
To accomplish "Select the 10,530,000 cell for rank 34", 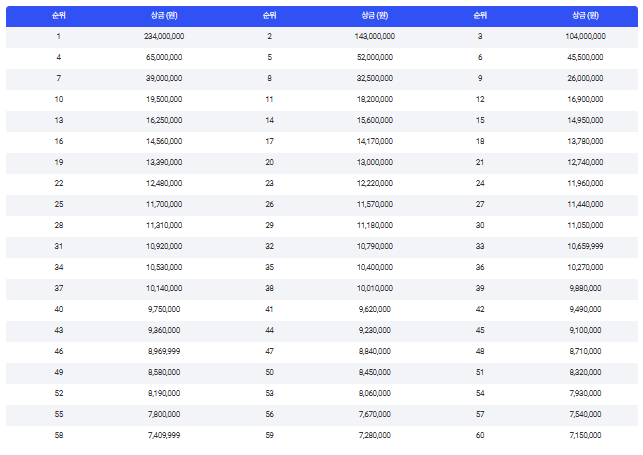I will 164,267.
